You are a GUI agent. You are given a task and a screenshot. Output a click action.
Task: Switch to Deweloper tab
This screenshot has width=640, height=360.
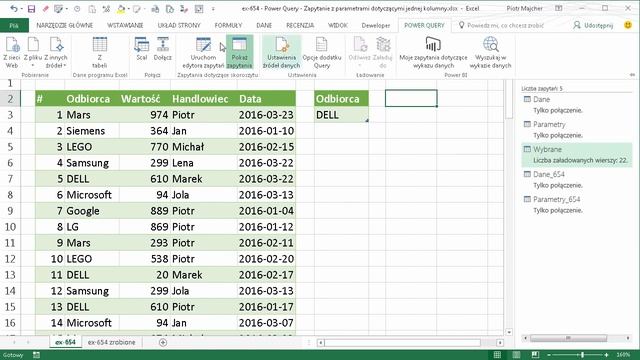(376, 25)
